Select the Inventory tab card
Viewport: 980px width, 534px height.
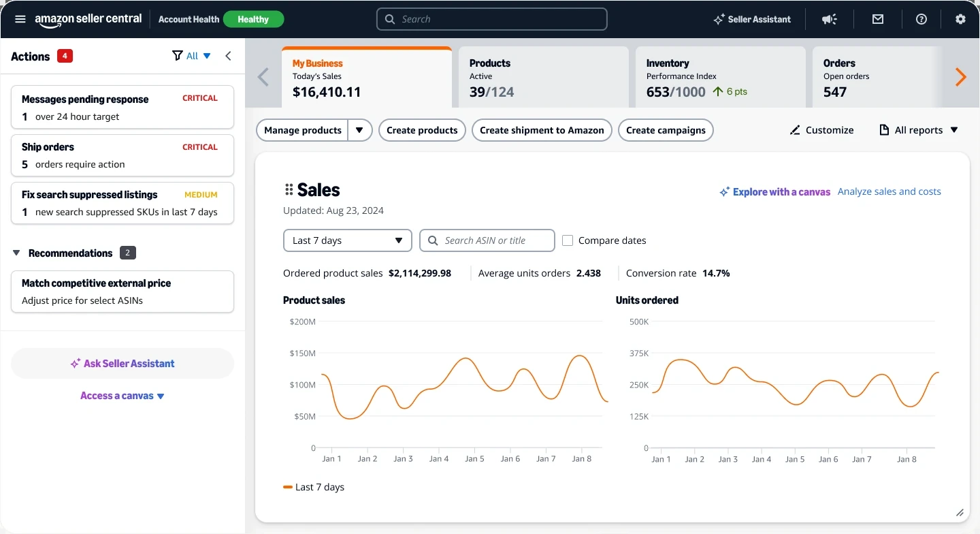(721, 77)
